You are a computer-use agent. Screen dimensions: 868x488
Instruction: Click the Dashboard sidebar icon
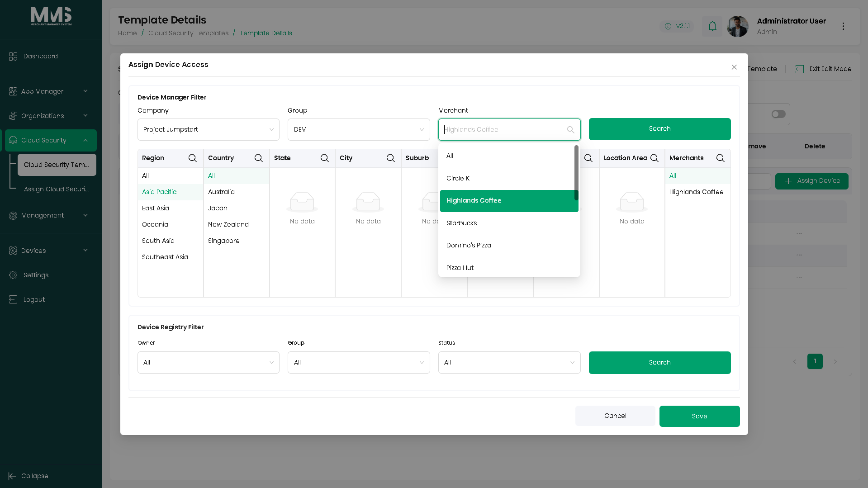(x=13, y=56)
